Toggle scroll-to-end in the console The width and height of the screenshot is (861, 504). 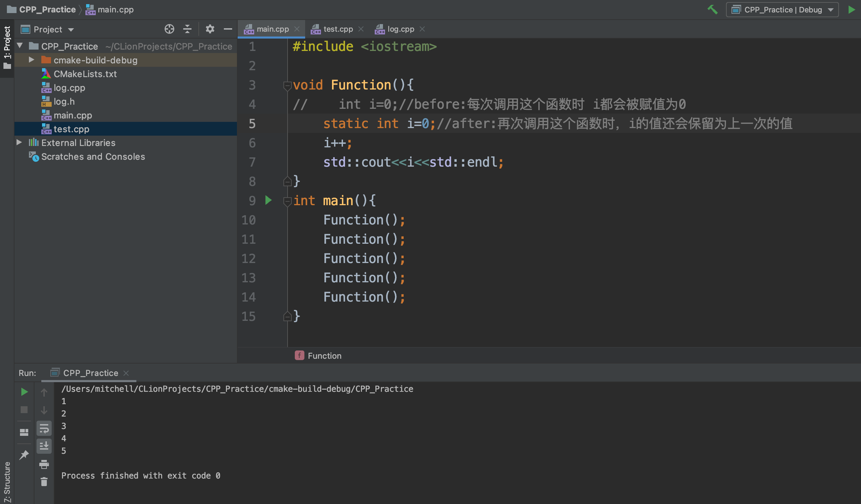click(x=44, y=446)
